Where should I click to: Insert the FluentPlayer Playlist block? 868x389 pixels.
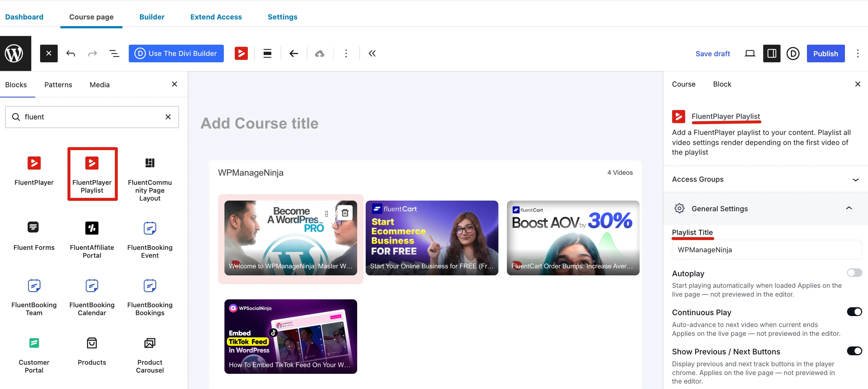click(92, 174)
